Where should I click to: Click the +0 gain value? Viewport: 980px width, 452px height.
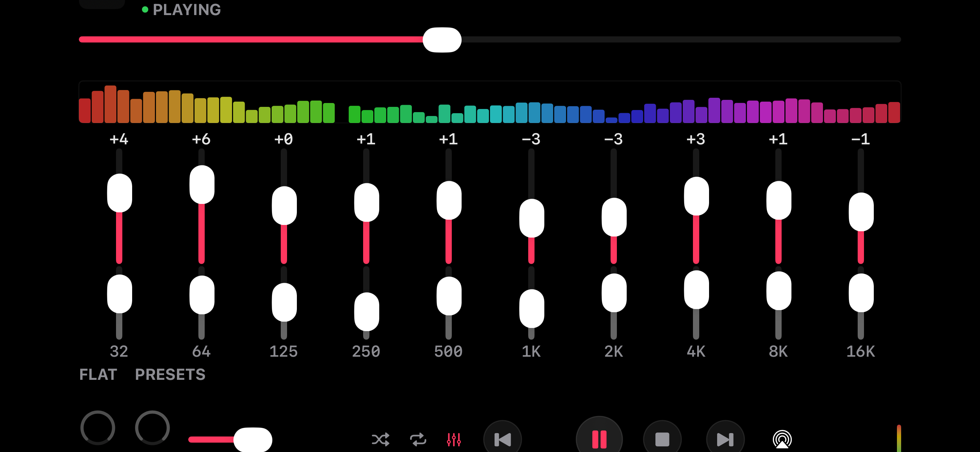(284, 139)
